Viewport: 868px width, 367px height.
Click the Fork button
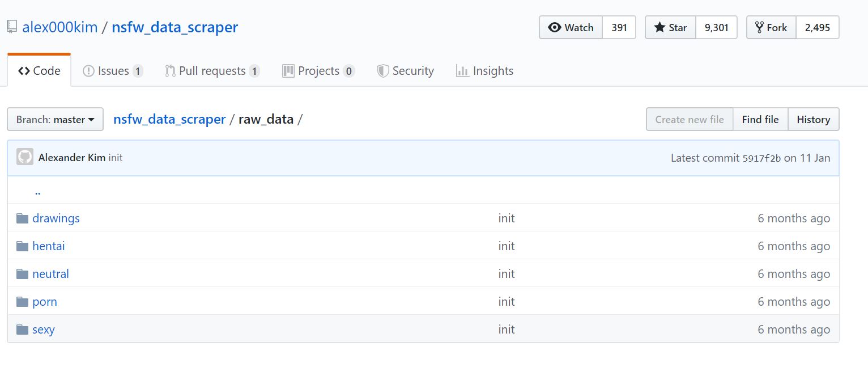pos(772,27)
